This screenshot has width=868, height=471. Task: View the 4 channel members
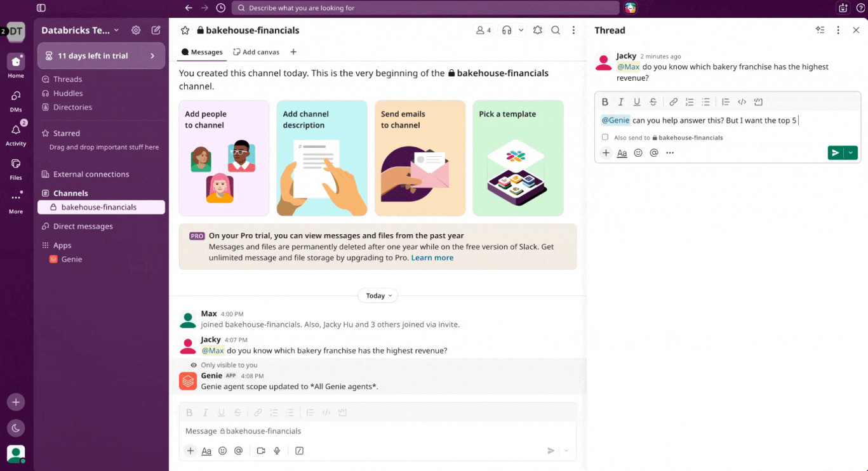(483, 30)
